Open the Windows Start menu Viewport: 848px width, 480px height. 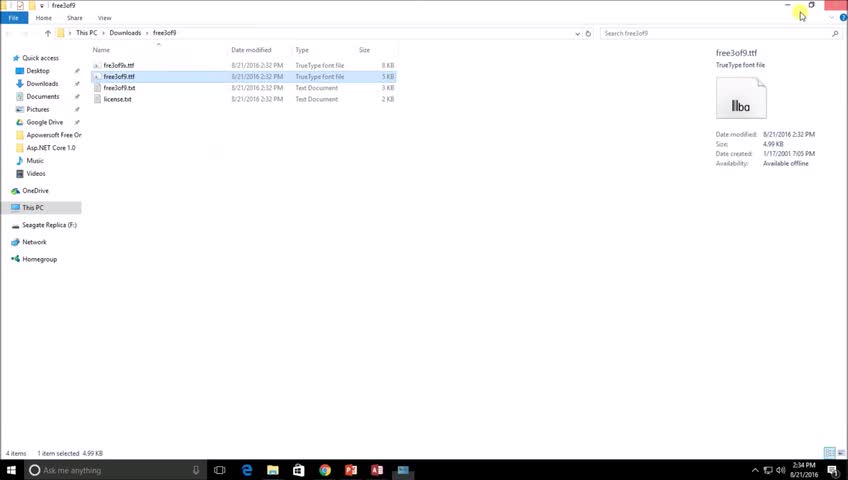pos(11,470)
